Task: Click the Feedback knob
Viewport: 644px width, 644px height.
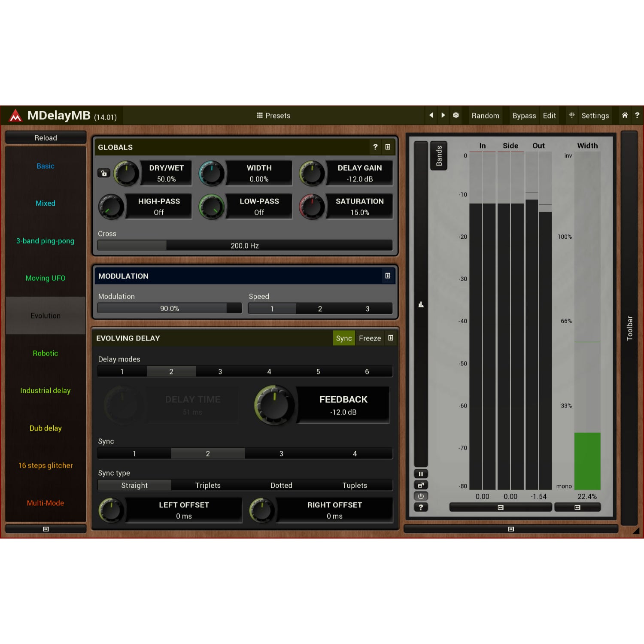Action: [x=275, y=405]
